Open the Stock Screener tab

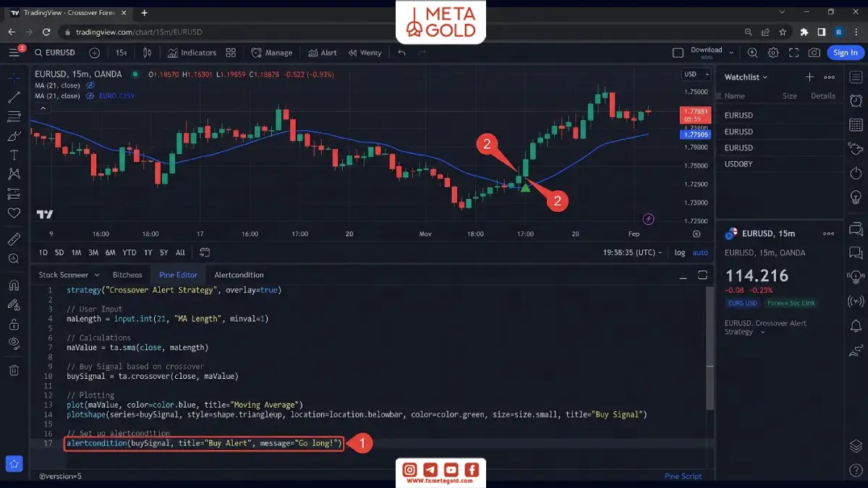[x=63, y=275]
